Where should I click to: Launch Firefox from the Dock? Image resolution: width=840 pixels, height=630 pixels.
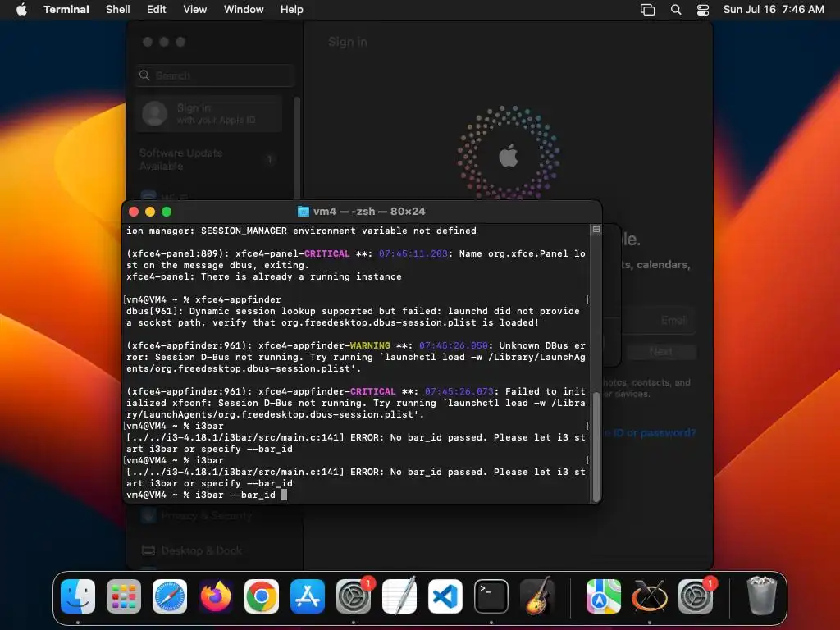click(x=216, y=596)
